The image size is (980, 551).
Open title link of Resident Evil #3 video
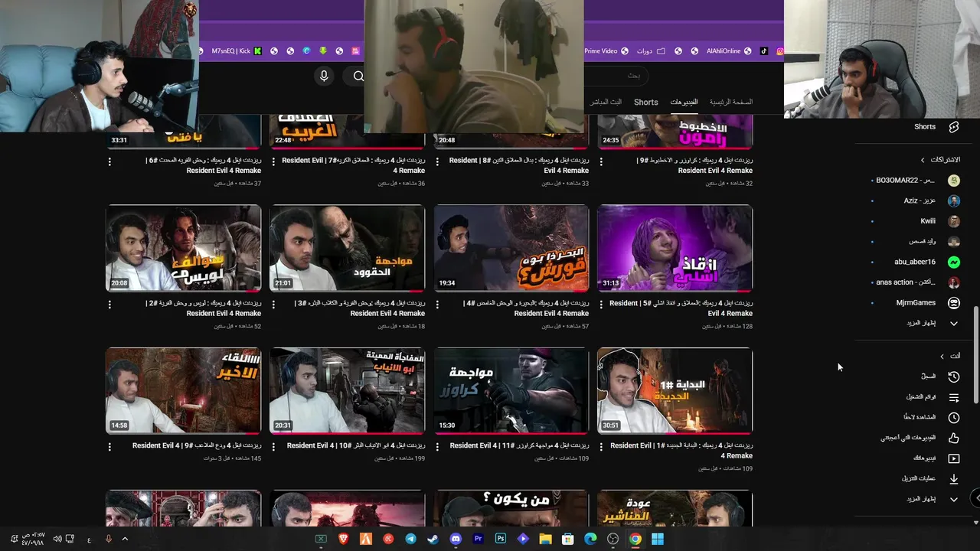[x=360, y=308]
